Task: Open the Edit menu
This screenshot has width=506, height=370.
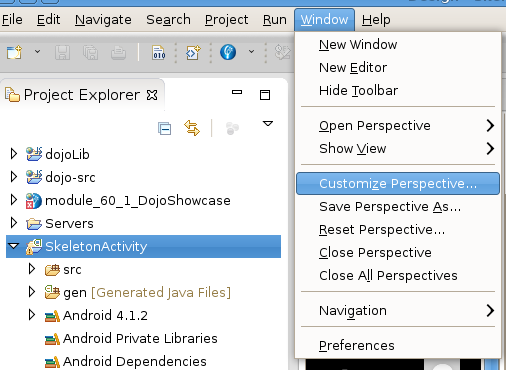Action: coord(48,20)
